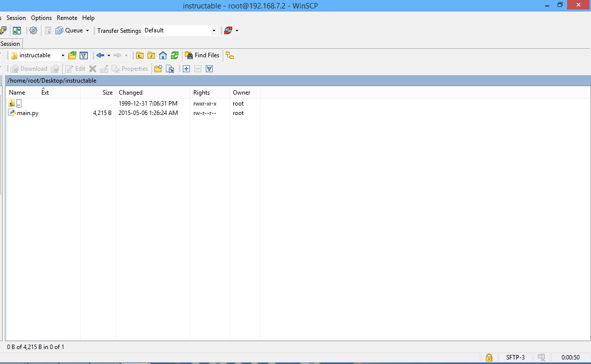The image size is (591, 364).
Task: Click the 4,215 B size cell
Action: tap(102, 113)
